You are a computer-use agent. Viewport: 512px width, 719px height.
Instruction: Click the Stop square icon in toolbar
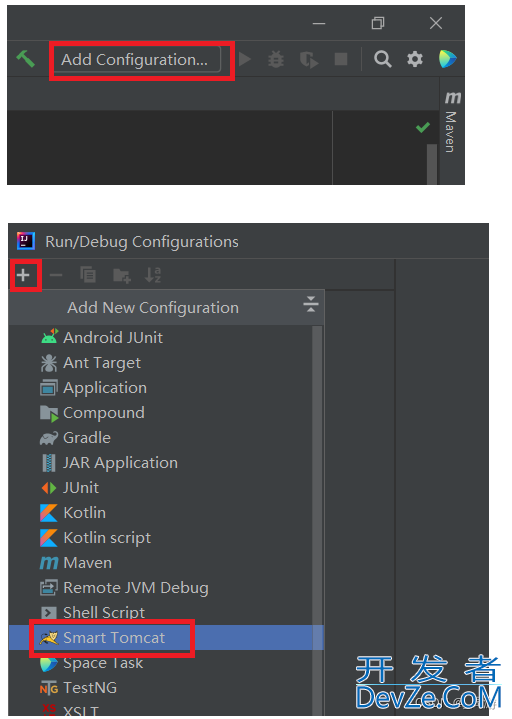(x=341, y=59)
